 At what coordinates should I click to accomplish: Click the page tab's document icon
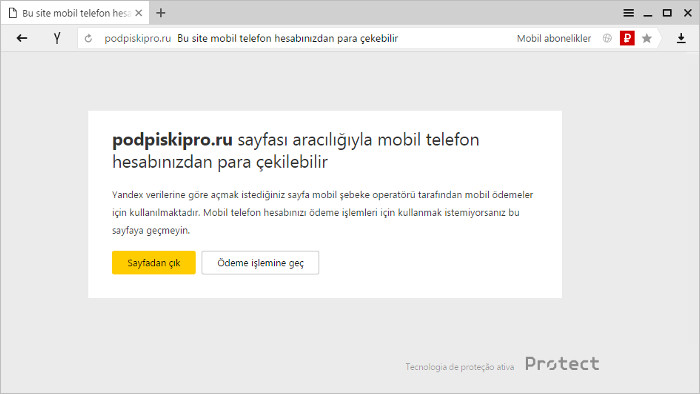13,13
